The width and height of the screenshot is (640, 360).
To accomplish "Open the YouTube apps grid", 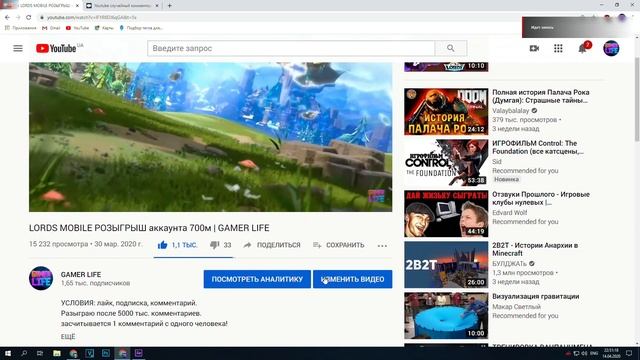I will [x=558, y=48].
